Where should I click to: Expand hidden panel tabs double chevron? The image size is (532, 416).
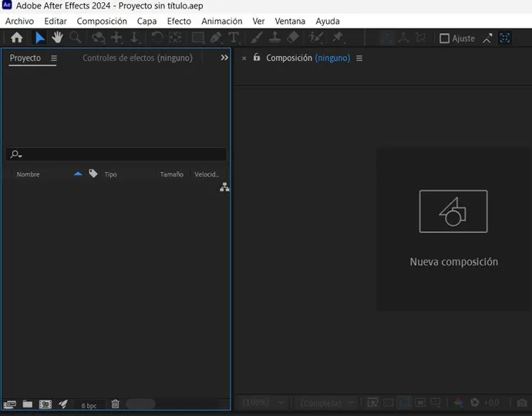[224, 58]
